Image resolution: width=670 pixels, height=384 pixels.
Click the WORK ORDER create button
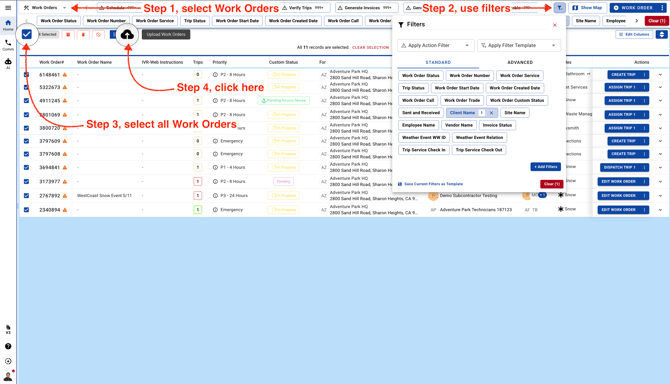point(633,8)
